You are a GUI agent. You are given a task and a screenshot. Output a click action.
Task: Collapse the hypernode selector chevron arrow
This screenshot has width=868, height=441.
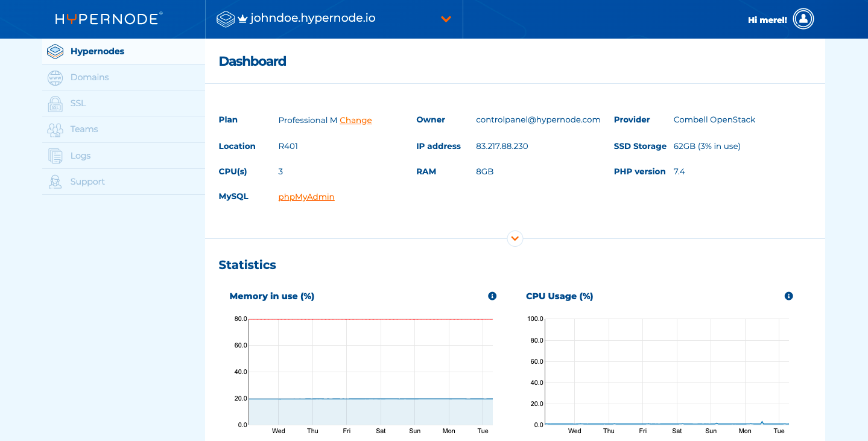pos(446,19)
